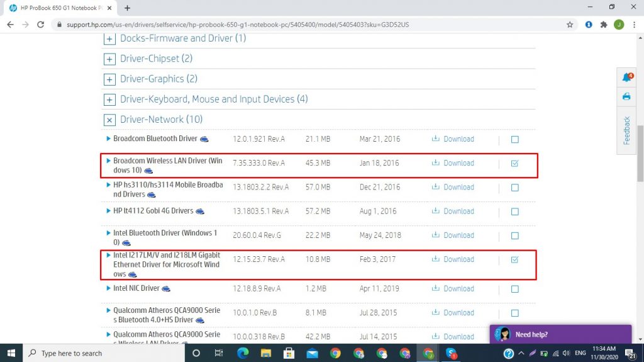This screenshot has width=644, height=362.
Task: Collapse the Driver-Network section
Action: (109, 120)
